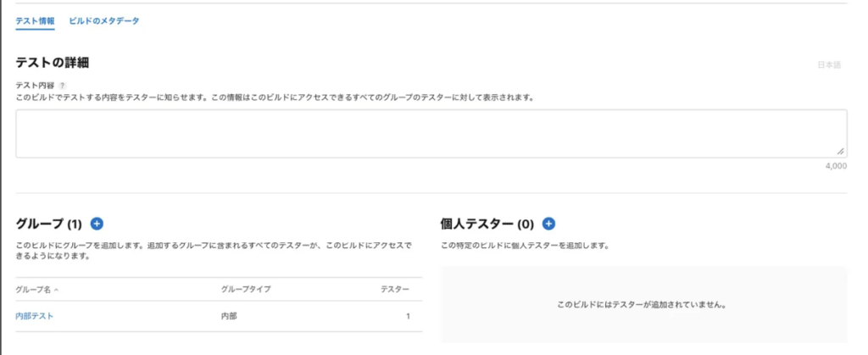Screen dimensions: 868x355
Task: Click the グループタイプ column header
Action: 244,290
